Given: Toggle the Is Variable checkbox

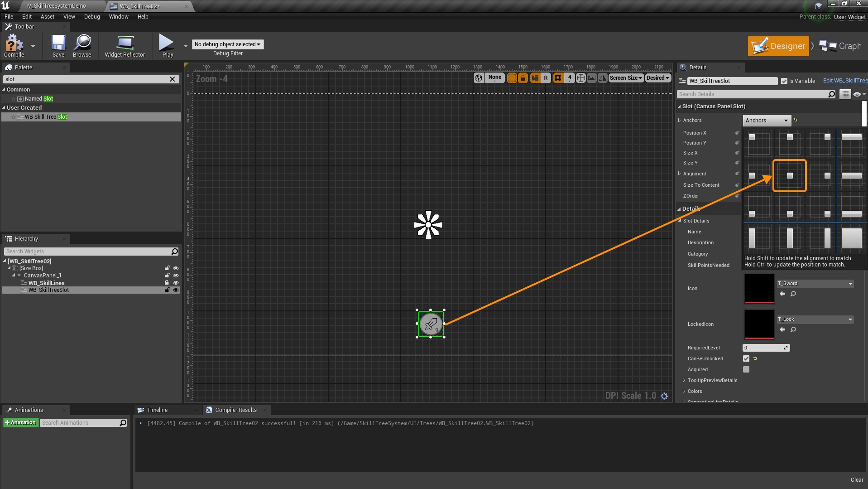Looking at the screenshot, I should click(784, 81).
